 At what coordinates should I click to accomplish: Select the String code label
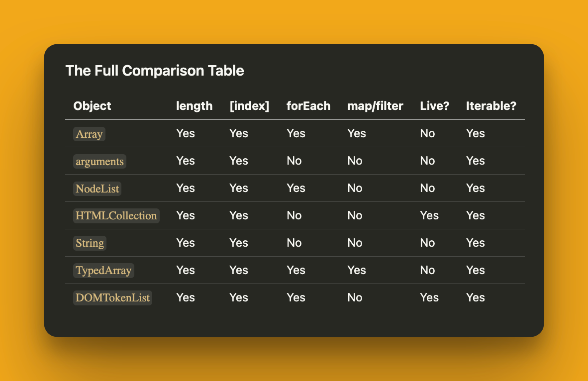90,243
